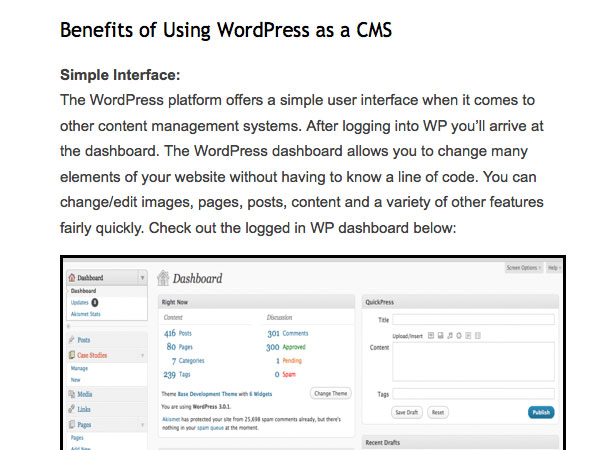Image resolution: width=615 pixels, height=450 pixels.
Task: Click the Case Studies sidebar icon
Action: click(x=72, y=355)
